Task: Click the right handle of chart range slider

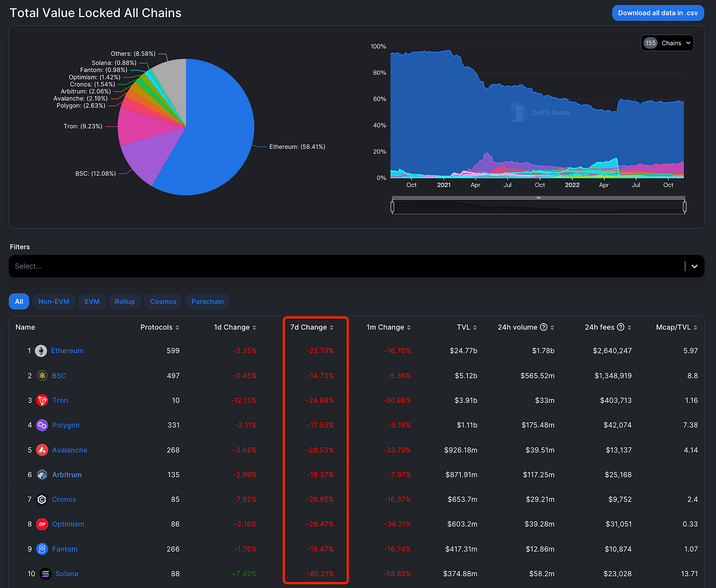Action: [684, 207]
